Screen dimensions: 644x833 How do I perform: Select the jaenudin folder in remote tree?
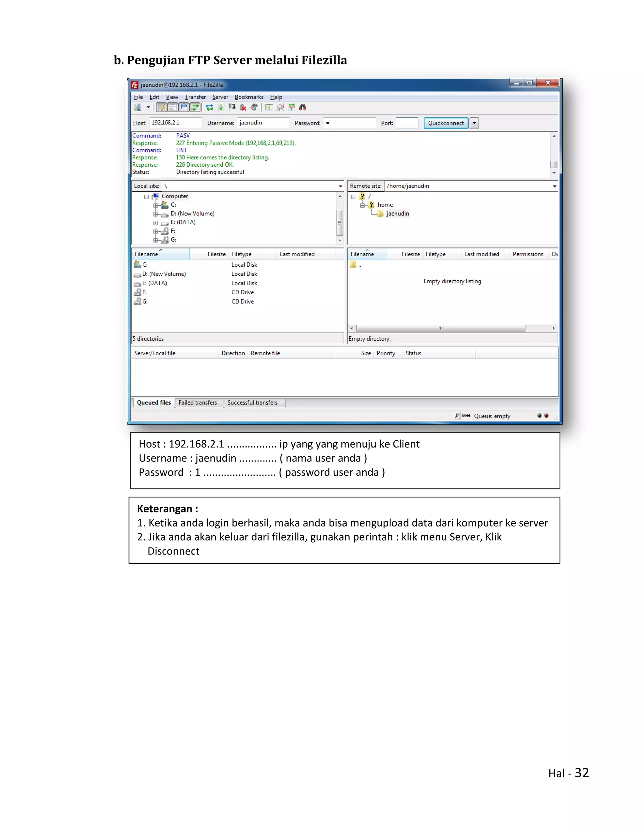pyautogui.click(x=397, y=213)
